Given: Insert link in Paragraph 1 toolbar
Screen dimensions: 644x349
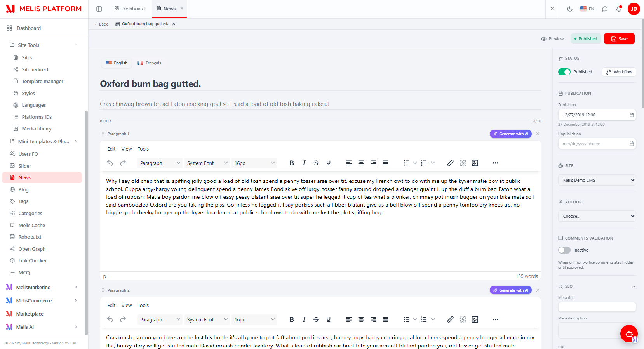Looking at the screenshot, I should 451,163.
